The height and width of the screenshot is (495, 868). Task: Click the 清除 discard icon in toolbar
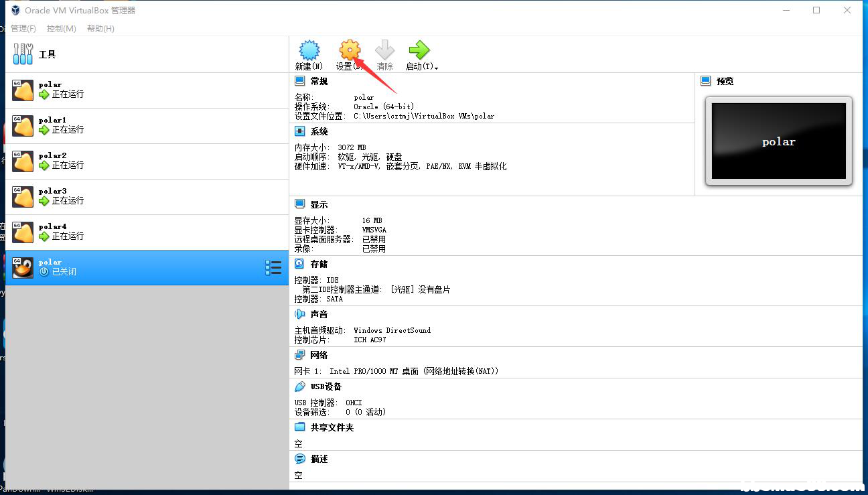point(385,50)
